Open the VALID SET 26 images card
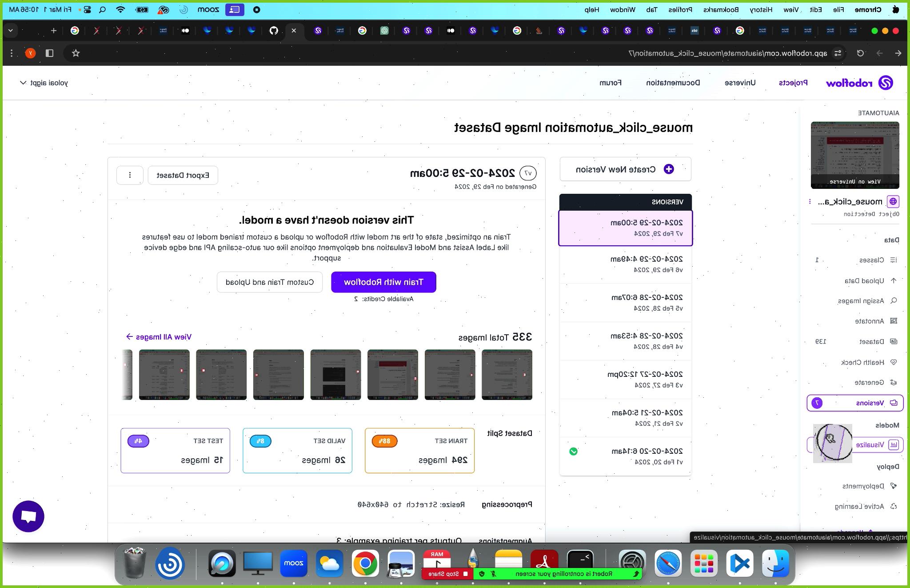This screenshot has height=588, width=910. [x=297, y=451]
